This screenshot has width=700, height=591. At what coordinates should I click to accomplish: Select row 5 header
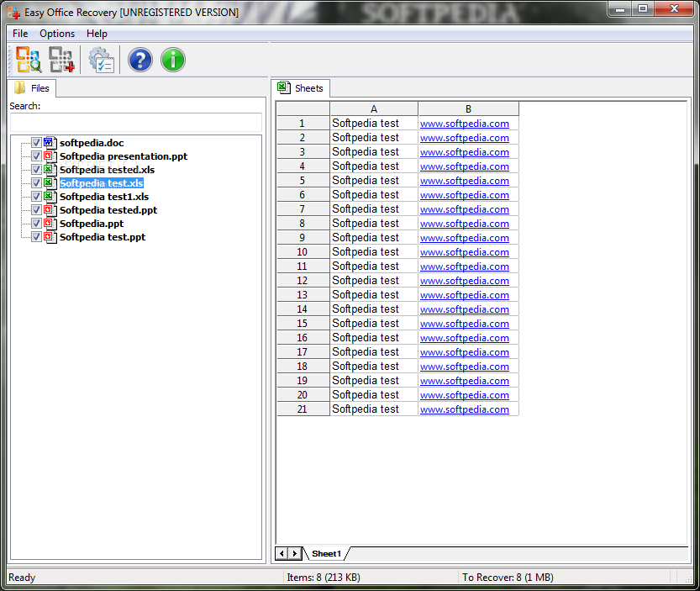[303, 181]
